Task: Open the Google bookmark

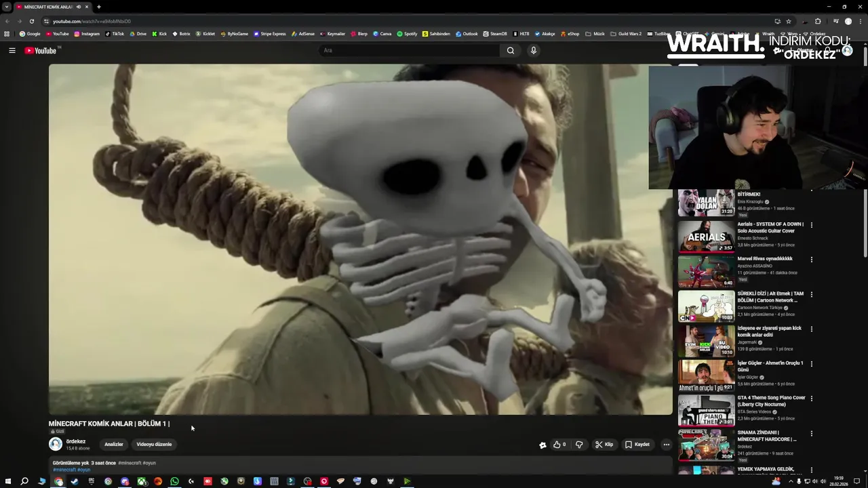Action: [x=31, y=34]
